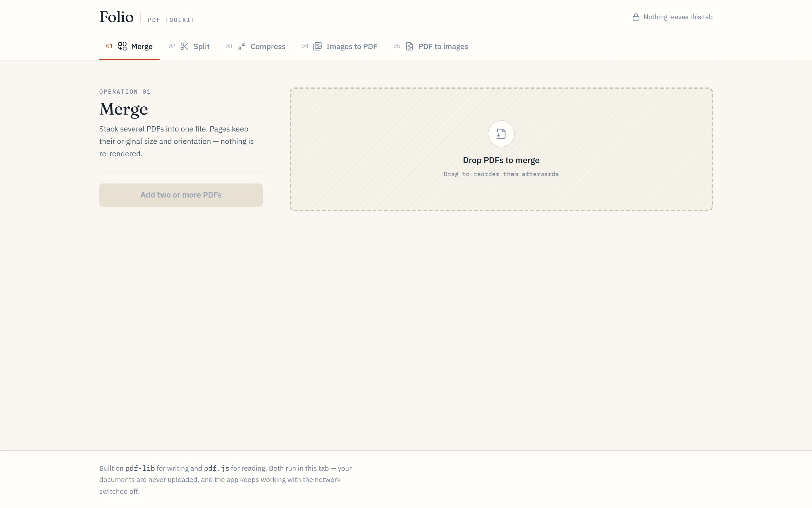Click the Merge tab icon

click(122, 46)
